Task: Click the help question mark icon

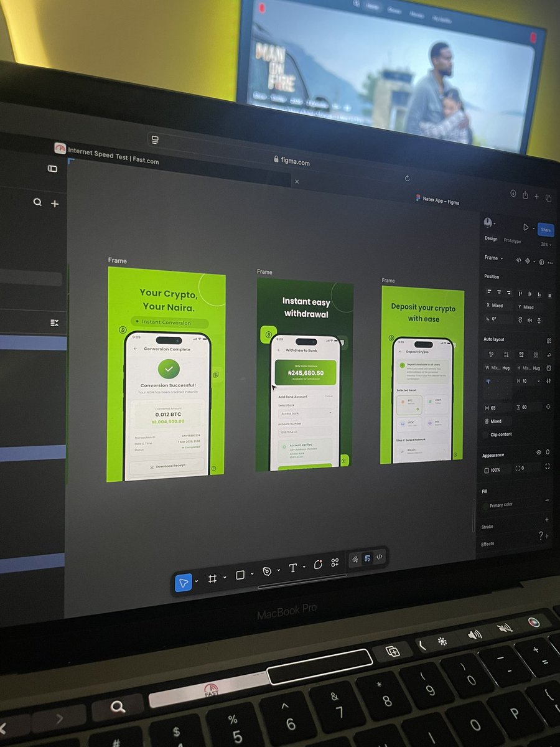Action: 541,535
